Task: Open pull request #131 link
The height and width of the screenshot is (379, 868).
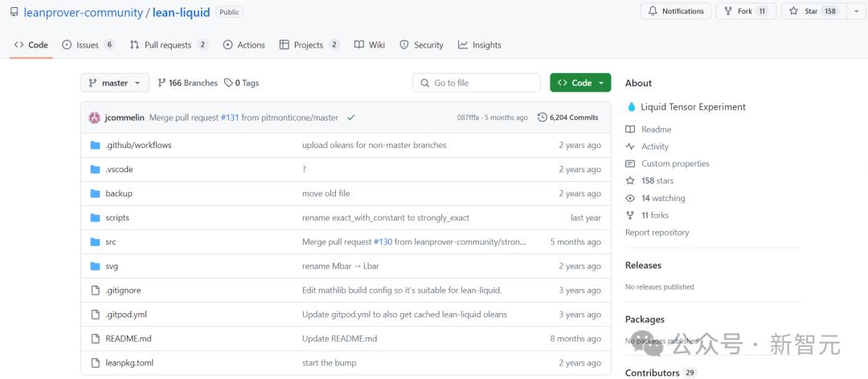Action: tap(230, 117)
